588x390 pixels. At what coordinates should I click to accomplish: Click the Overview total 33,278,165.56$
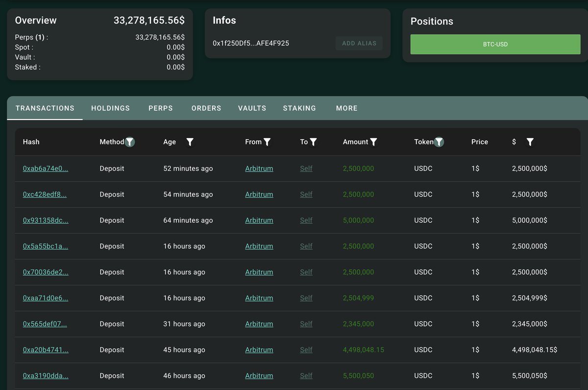click(149, 21)
